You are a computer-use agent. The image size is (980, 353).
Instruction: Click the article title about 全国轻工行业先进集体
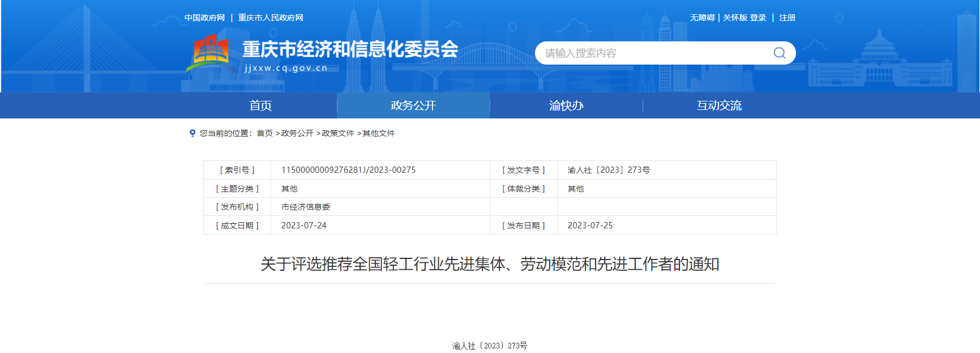click(490, 264)
